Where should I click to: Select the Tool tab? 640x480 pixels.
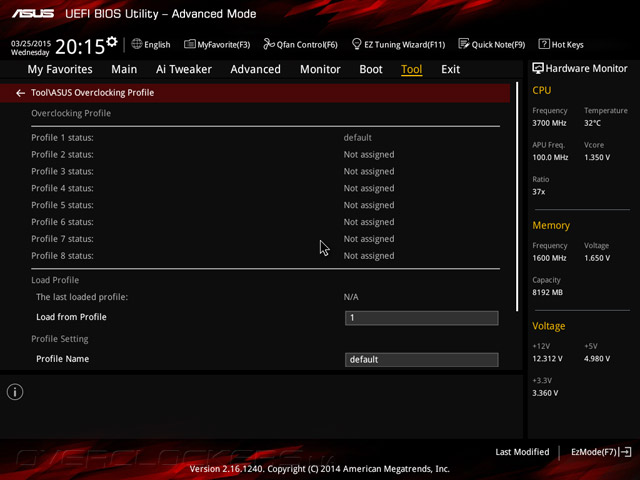coord(411,69)
